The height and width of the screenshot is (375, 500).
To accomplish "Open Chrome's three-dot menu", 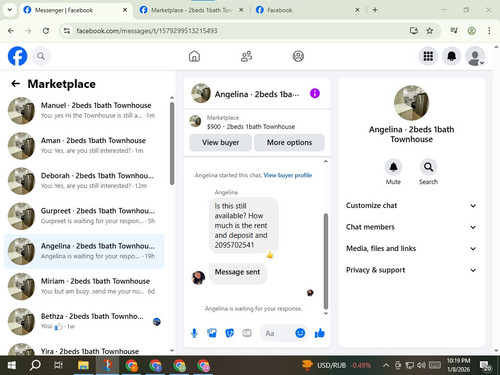I will pyautogui.click(x=489, y=31).
